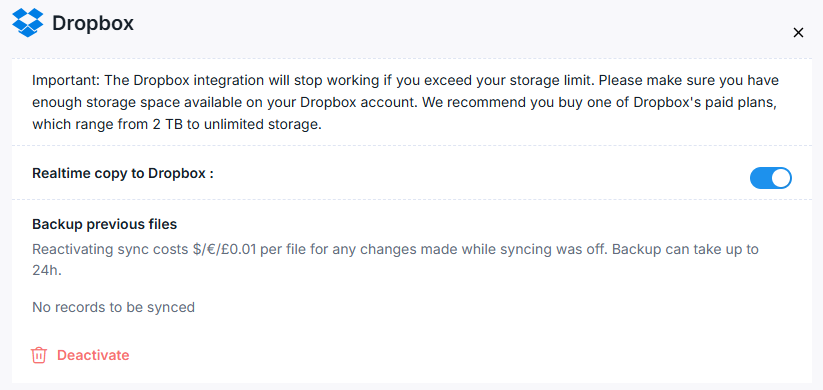Image resolution: width=823 pixels, height=390 pixels.
Task: Click the "which range from 2 TB" line
Action: [176, 125]
